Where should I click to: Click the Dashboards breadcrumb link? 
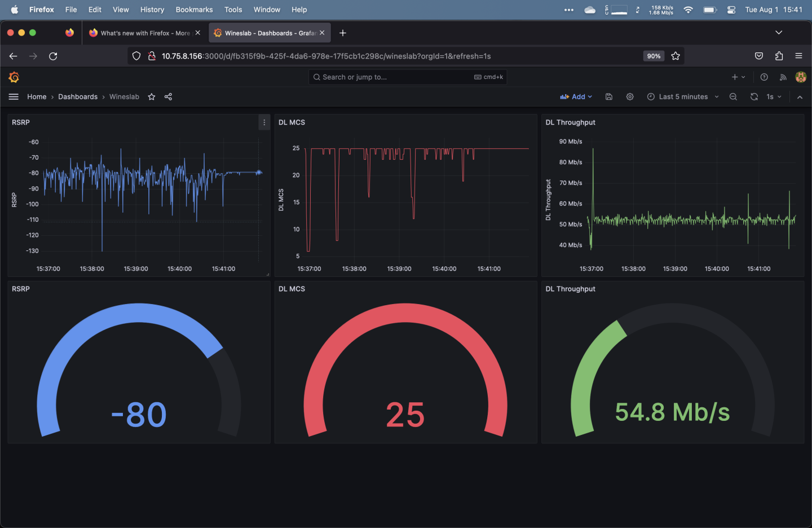click(x=78, y=96)
